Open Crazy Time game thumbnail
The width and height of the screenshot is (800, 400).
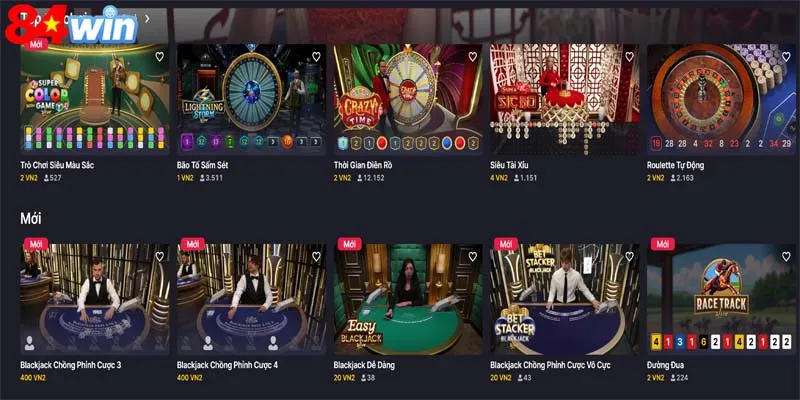pyautogui.click(x=408, y=99)
